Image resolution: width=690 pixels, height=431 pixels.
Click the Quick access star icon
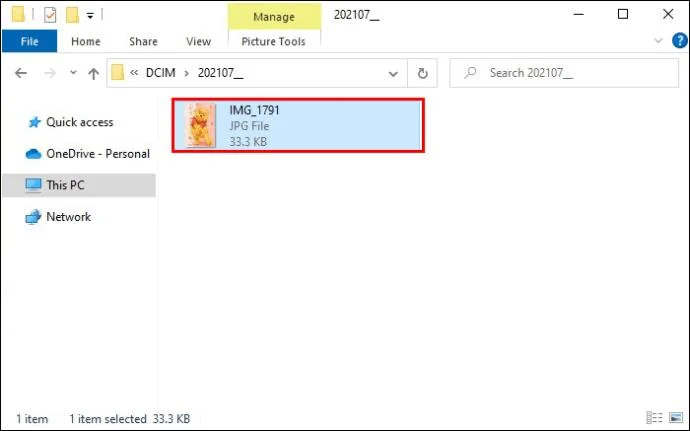point(34,122)
